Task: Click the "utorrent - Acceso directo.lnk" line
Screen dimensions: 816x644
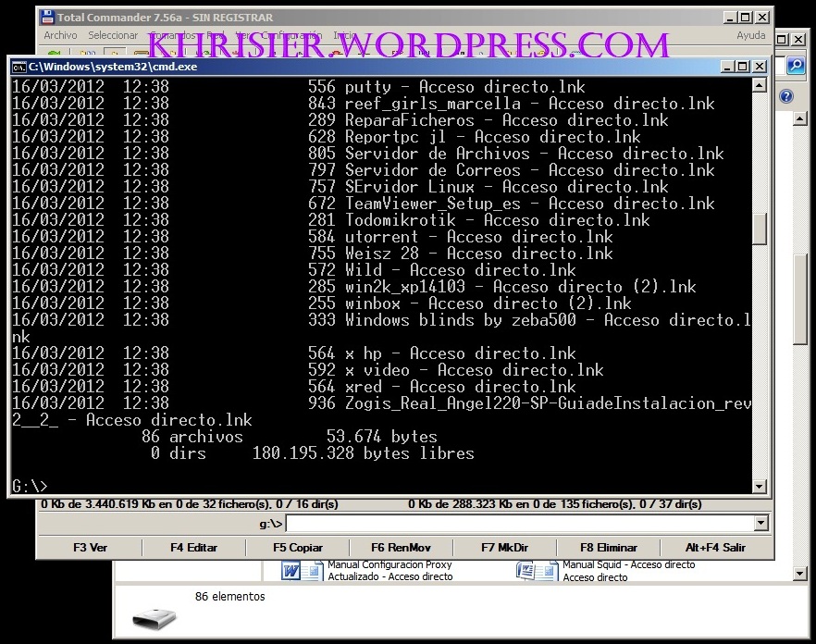Action: click(313, 236)
